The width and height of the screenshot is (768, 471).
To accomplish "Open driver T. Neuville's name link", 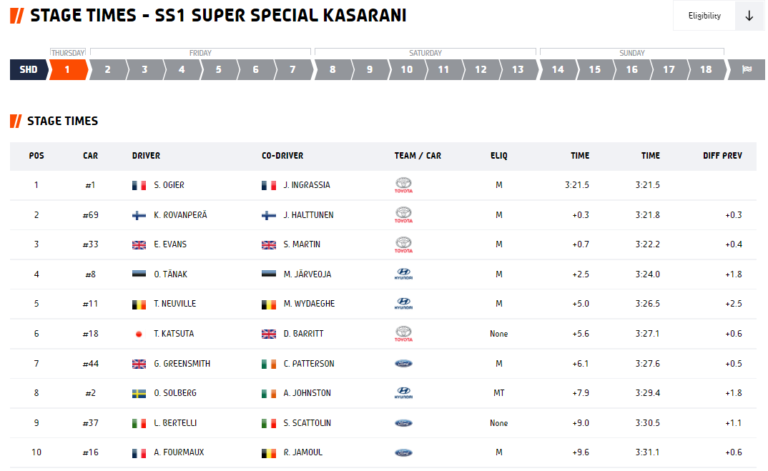I will (175, 304).
